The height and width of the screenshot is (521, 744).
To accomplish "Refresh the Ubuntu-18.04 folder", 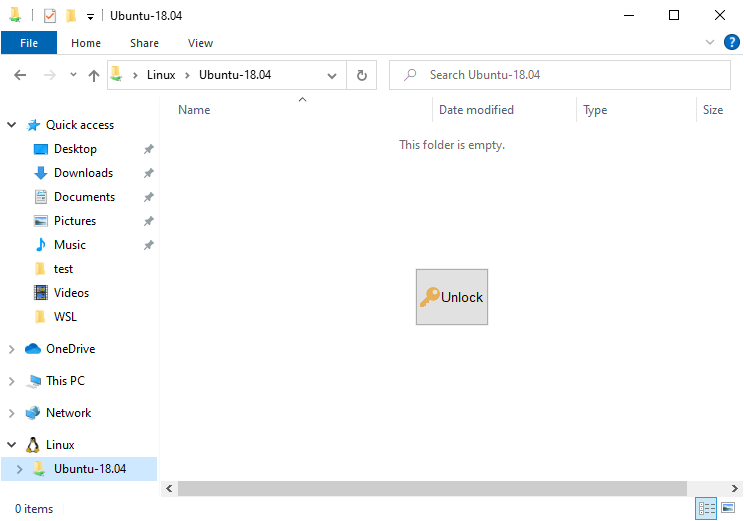I will coord(362,75).
